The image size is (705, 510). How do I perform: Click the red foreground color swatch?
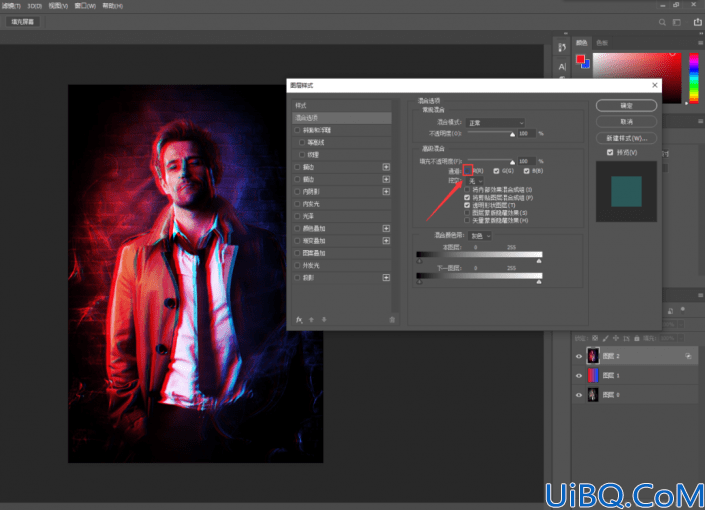[x=580, y=59]
